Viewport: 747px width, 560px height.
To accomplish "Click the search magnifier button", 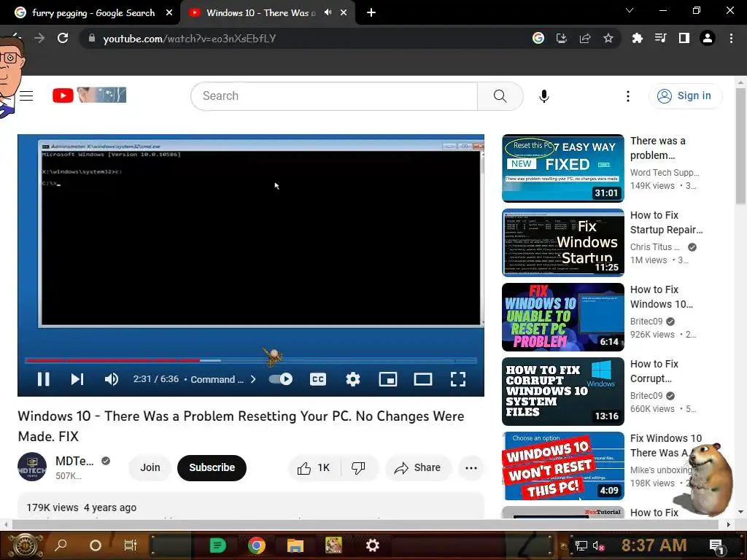I will pyautogui.click(x=500, y=96).
